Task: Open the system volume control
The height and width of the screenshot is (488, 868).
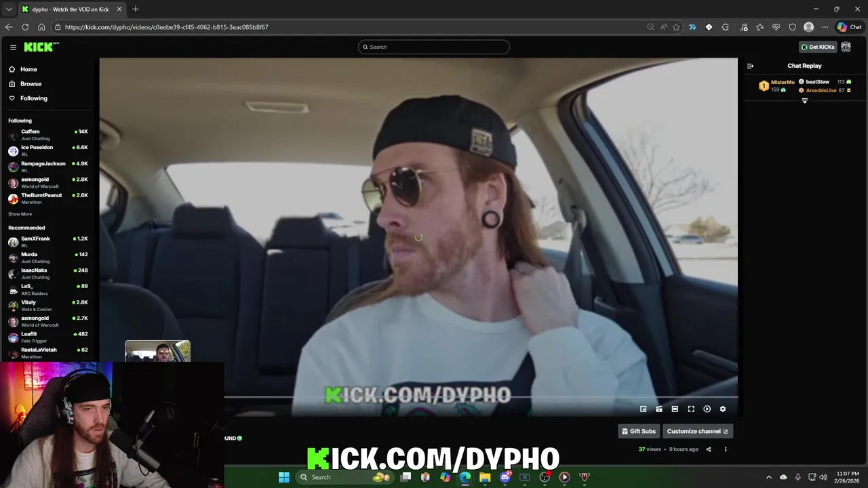Action: 823,477
